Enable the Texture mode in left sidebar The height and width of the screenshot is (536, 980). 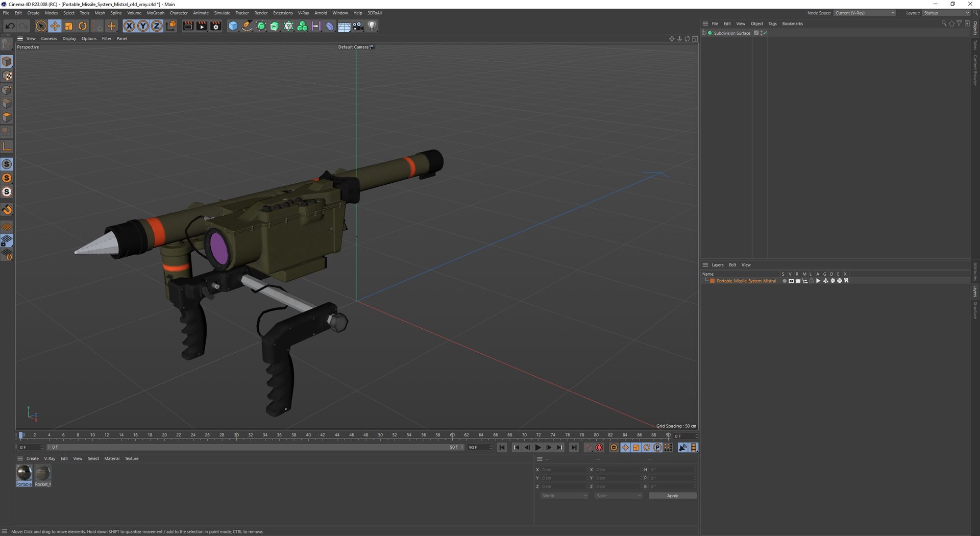7,76
